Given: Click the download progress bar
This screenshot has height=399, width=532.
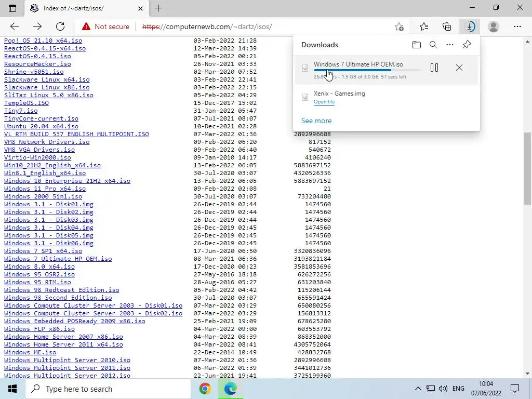Looking at the screenshot, I should pos(367,70).
